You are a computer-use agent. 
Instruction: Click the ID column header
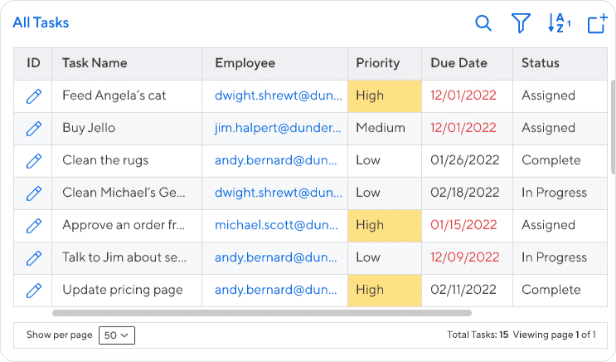pyautogui.click(x=33, y=63)
